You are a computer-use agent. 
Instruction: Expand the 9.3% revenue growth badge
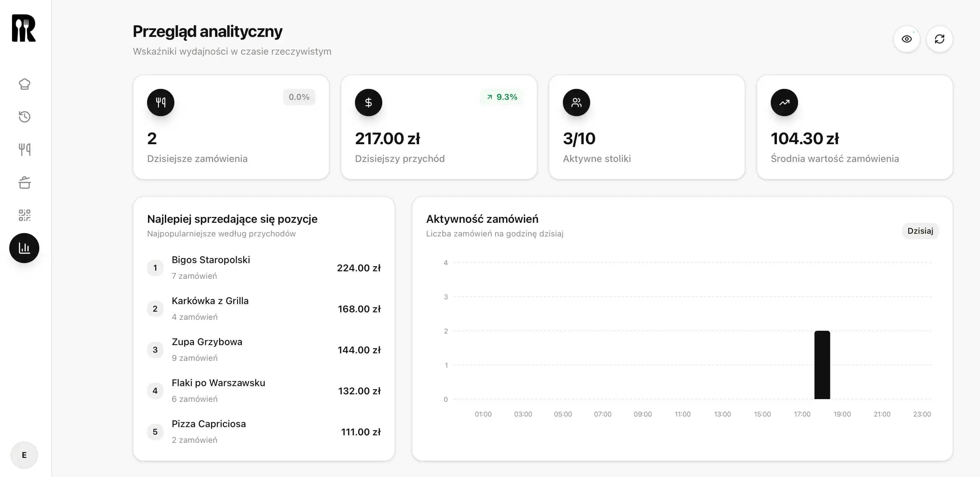point(502,97)
